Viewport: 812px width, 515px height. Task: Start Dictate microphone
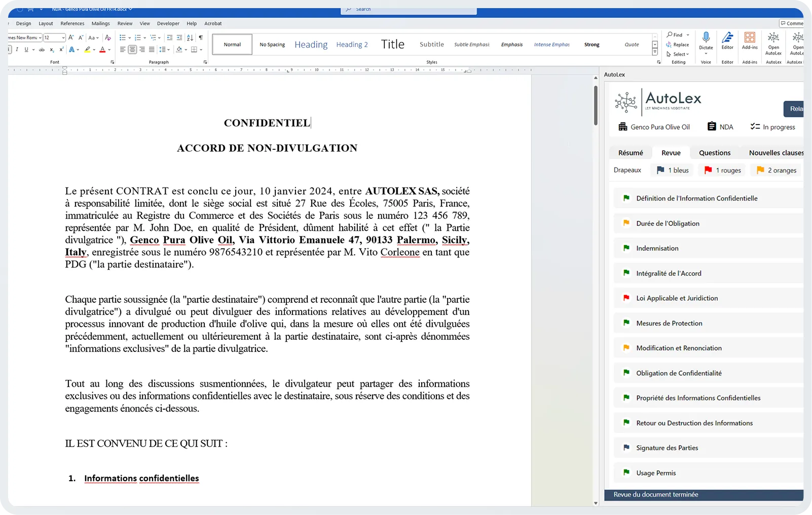(706, 37)
